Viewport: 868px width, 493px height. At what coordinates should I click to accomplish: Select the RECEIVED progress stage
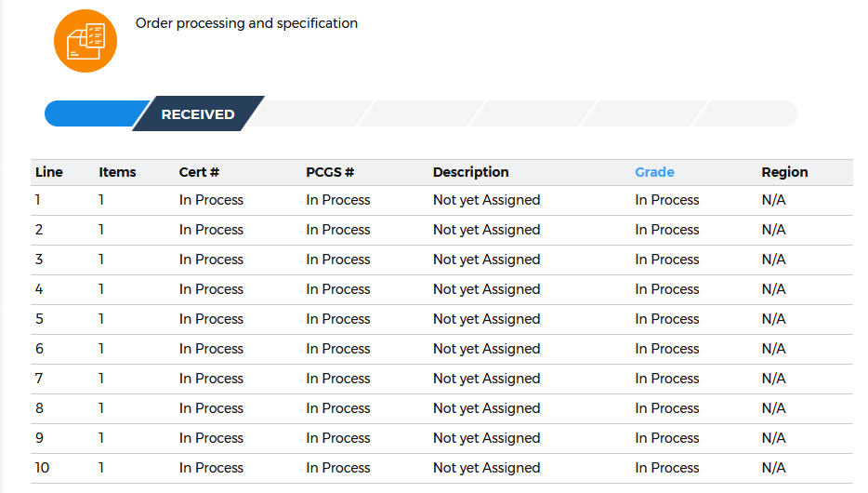coord(198,113)
